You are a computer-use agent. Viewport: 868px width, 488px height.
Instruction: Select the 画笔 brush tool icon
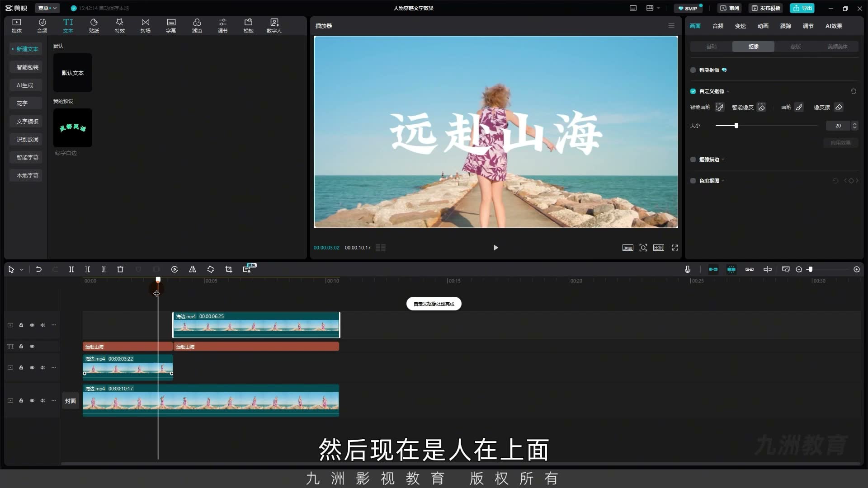[x=799, y=107]
